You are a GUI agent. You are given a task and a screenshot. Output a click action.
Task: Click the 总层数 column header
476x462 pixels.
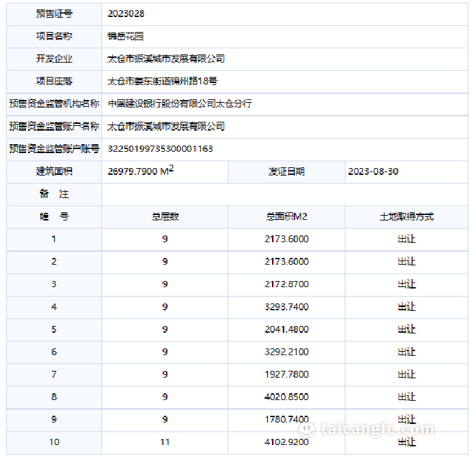click(x=165, y=216)
